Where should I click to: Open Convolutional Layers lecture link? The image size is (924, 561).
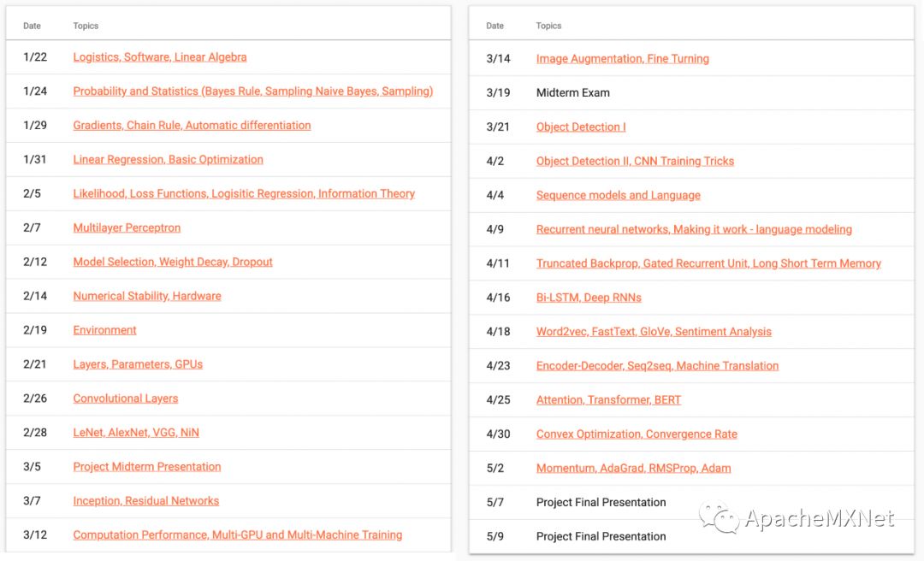click(126, 399)
